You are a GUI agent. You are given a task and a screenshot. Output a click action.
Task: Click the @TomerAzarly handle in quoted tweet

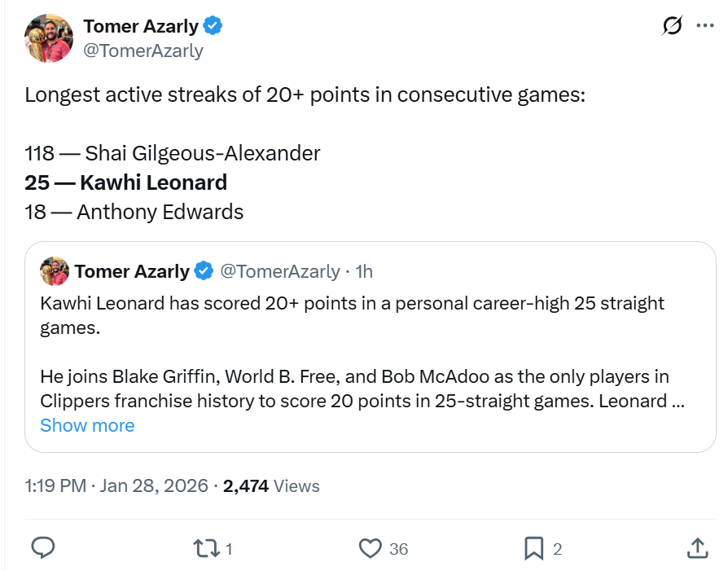tap(280, 271)
